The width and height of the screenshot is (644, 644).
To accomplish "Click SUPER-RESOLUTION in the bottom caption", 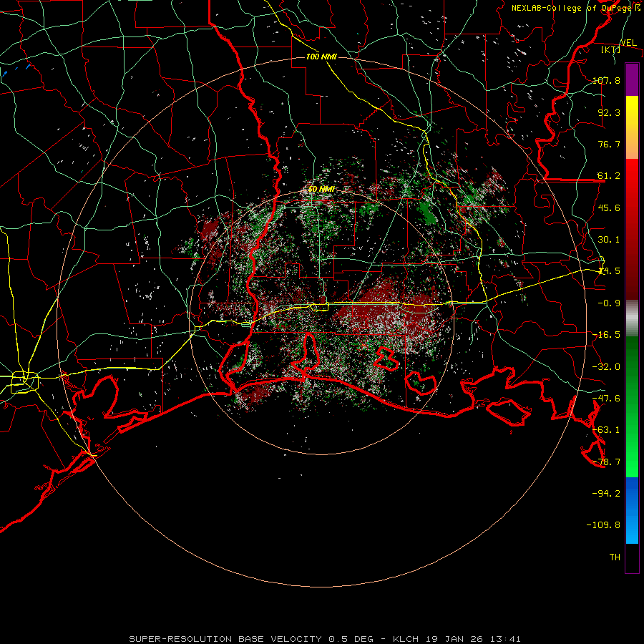I will 180,639.
